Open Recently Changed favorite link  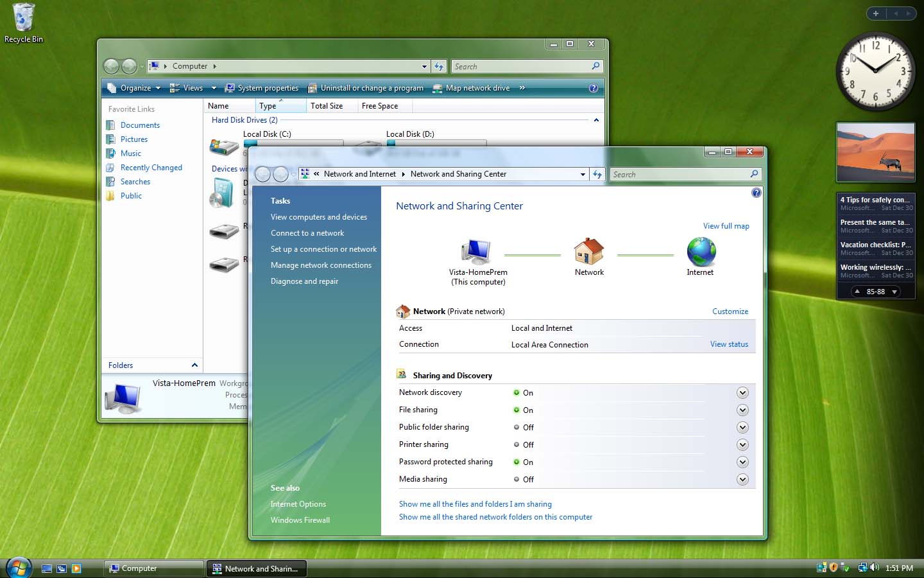tap(151, 168)
